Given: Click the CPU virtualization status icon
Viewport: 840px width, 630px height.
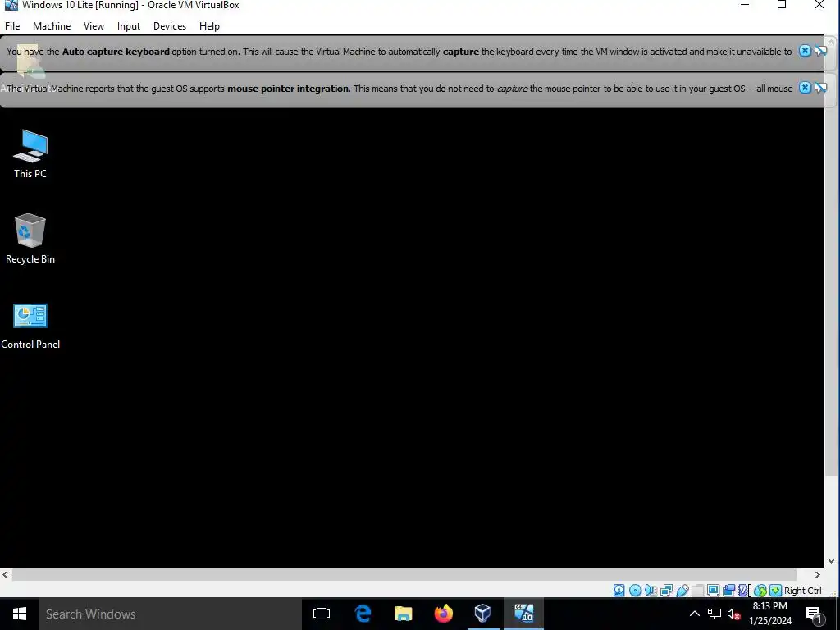Looking at the screenshot, I should click(x=743, y=591).
